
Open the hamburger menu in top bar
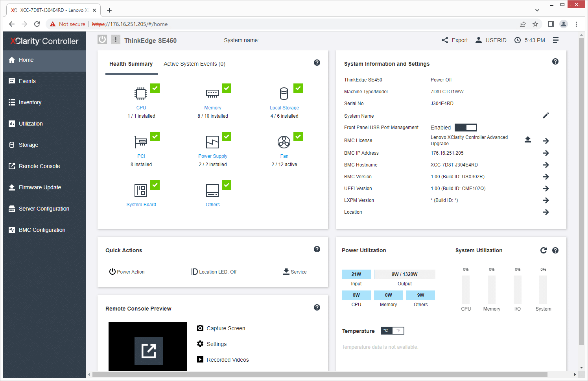(x=556, y=40)
